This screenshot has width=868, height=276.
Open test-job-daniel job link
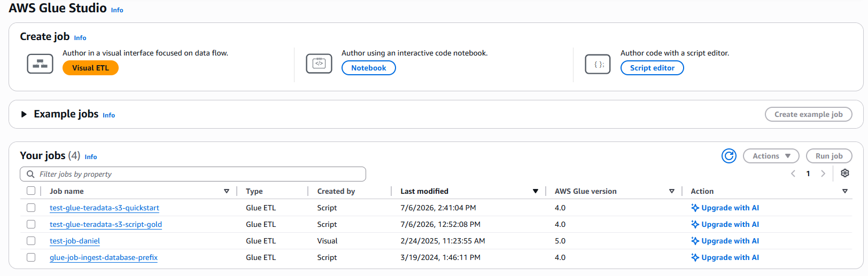point(75,241)
